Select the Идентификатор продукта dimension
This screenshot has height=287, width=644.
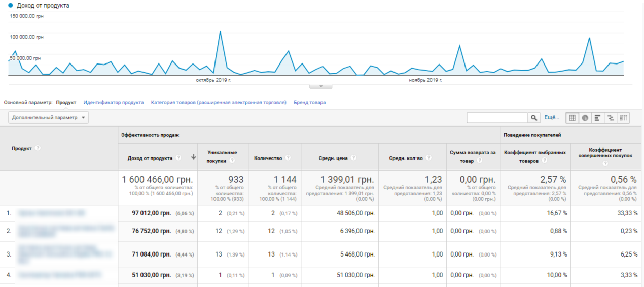[x=114, y=103]
